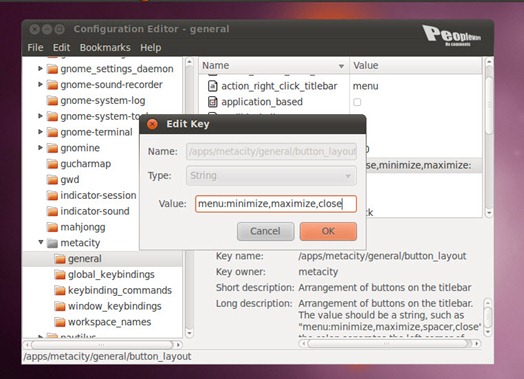This screenshot has width=524, height=379.
Task: Click the description horizontal scrollbar
Action: 389,344
